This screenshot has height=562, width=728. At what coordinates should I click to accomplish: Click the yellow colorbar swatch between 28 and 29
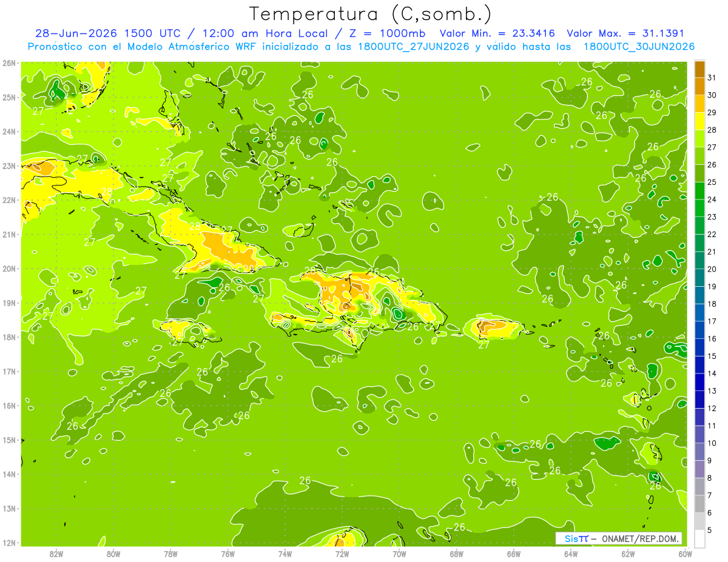(x=699, y=121)
